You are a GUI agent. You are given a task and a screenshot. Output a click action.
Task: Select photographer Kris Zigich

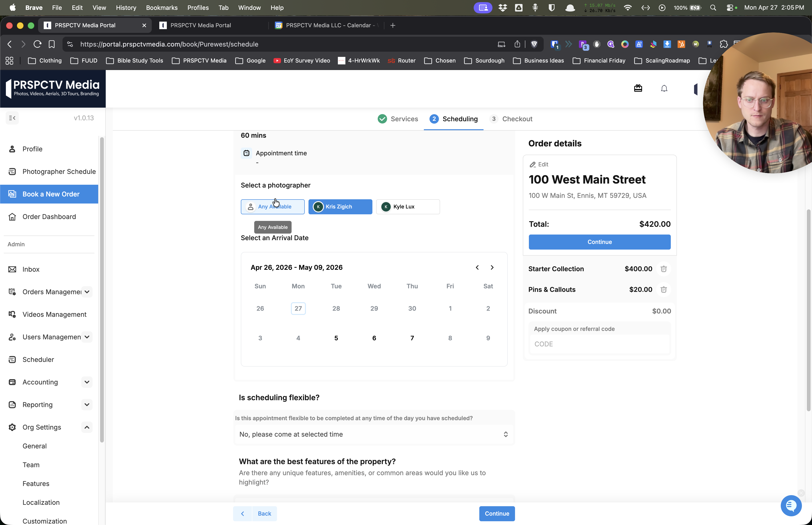click(340, 207)
